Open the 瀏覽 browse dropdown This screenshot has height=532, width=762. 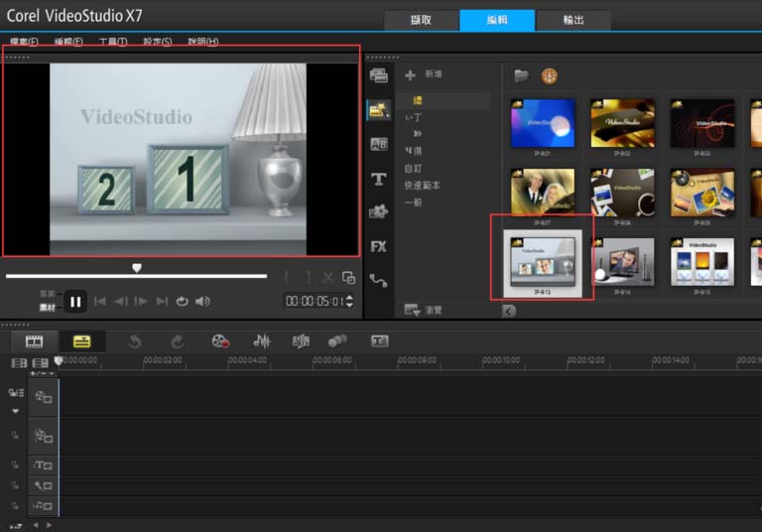424,311
